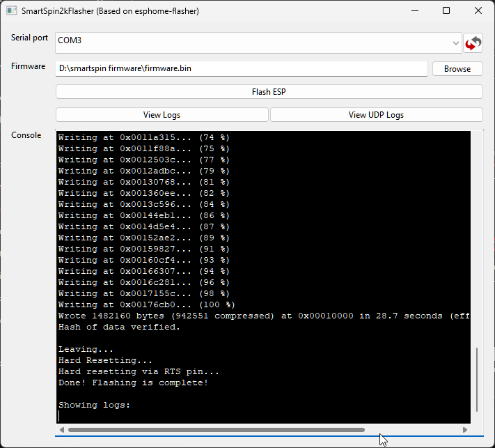Focus the firmware path input field

pos(242,68)
